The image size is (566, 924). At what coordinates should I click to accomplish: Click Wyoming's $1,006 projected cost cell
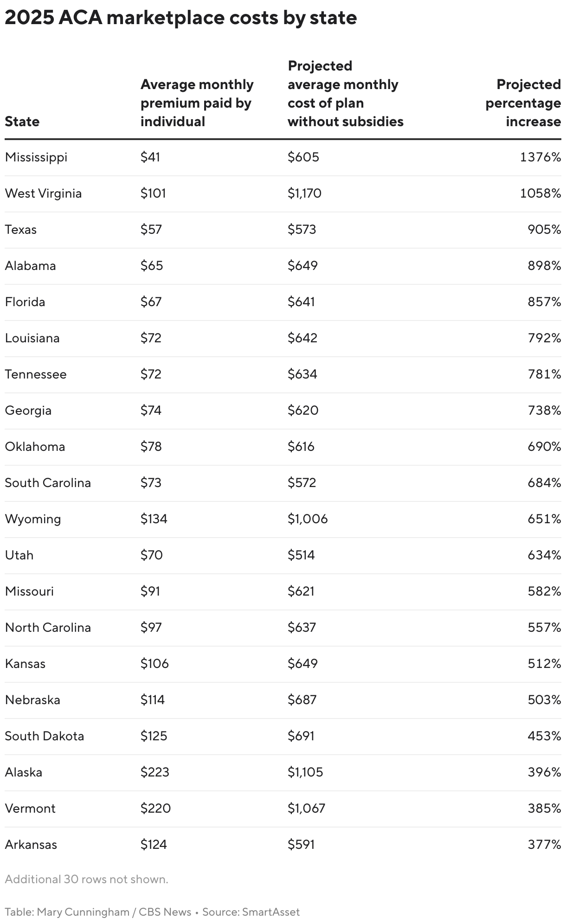click(308, 519)
